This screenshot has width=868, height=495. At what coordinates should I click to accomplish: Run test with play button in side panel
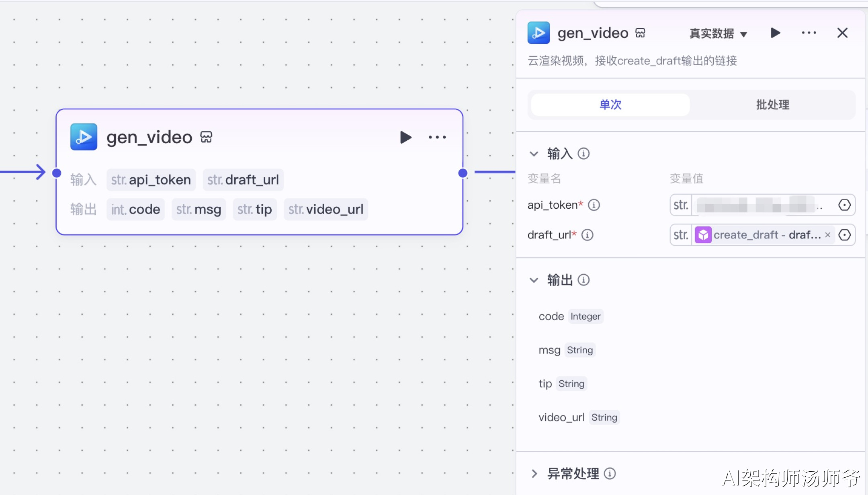[776, 33]
